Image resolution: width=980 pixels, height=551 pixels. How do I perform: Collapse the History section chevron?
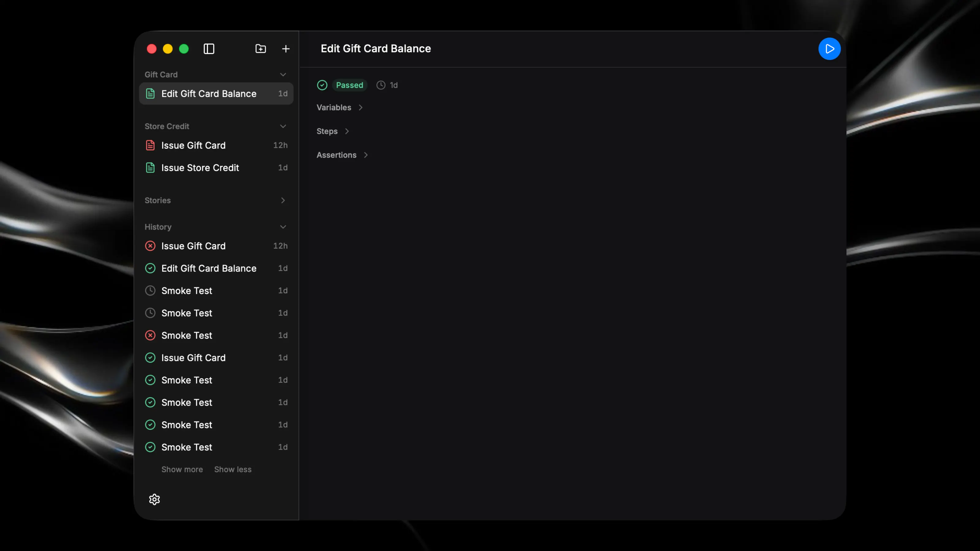pyautogui.click(x=283, y=227)
